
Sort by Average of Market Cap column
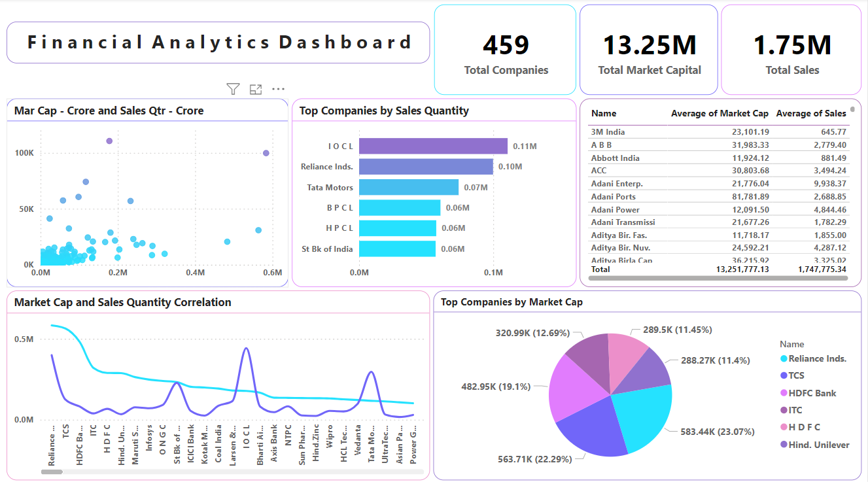720,113
